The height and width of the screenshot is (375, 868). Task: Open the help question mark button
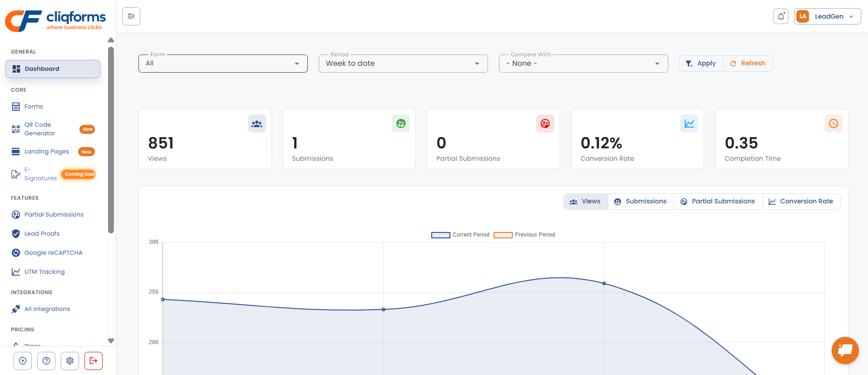pyautogui.click(x=46, y=361)
